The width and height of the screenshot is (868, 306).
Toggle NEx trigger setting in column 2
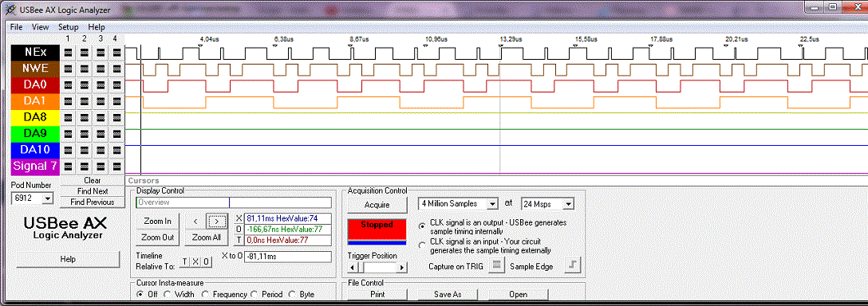pos(84,53)
